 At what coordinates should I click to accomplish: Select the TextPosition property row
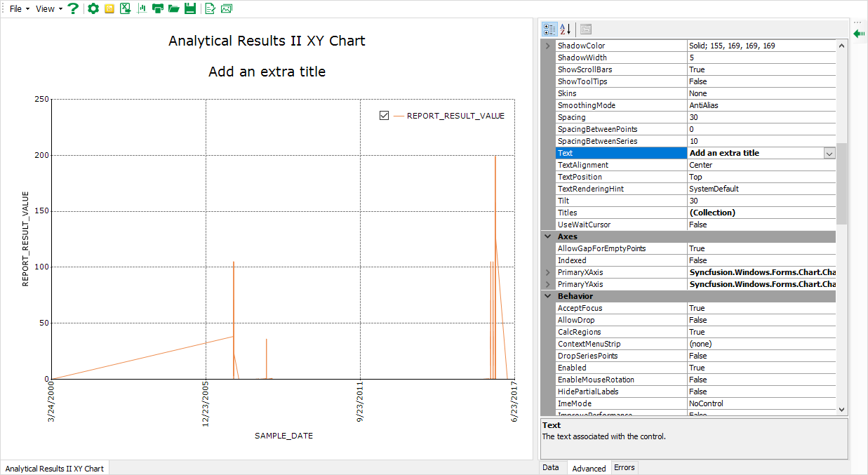point(695,177)
